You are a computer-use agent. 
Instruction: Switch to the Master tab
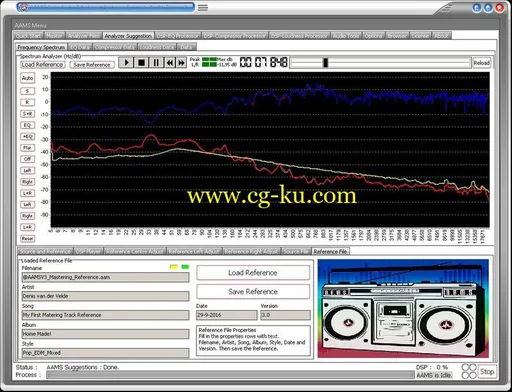tap(54, 36)
